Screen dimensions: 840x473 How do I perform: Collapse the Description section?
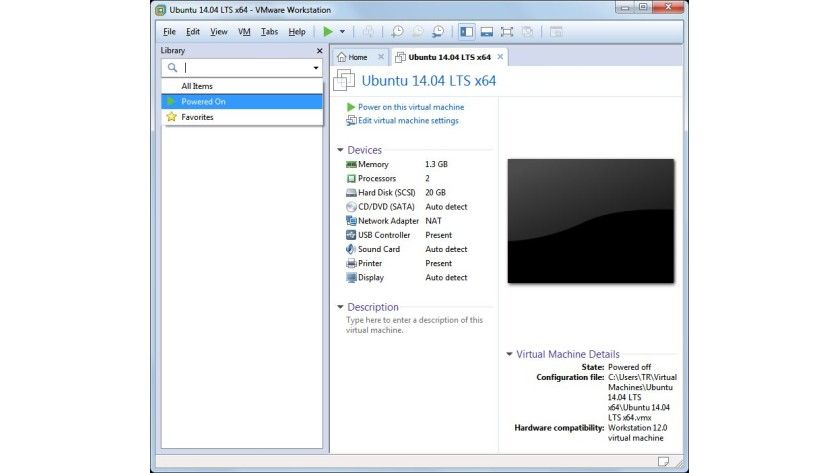340,307
